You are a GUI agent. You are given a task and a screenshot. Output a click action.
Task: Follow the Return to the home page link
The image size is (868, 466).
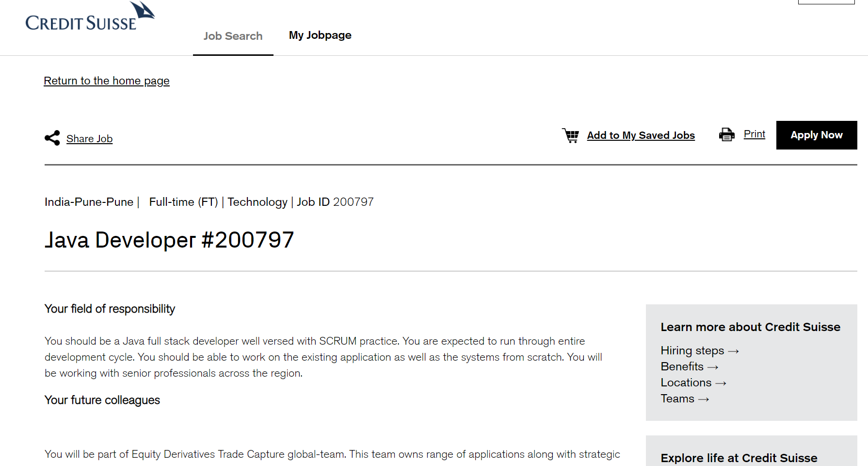[107, 81]
